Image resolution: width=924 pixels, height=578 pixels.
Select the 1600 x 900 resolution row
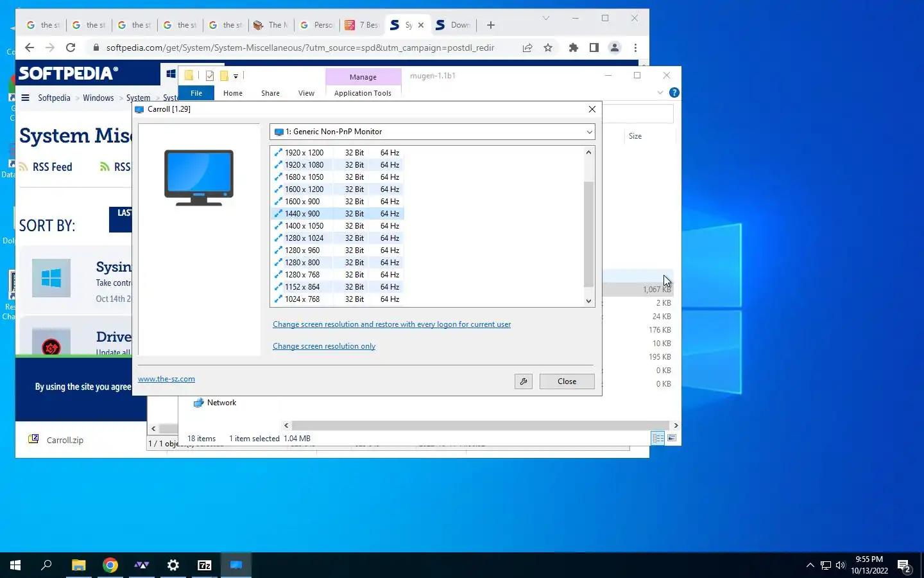[337, 202]
